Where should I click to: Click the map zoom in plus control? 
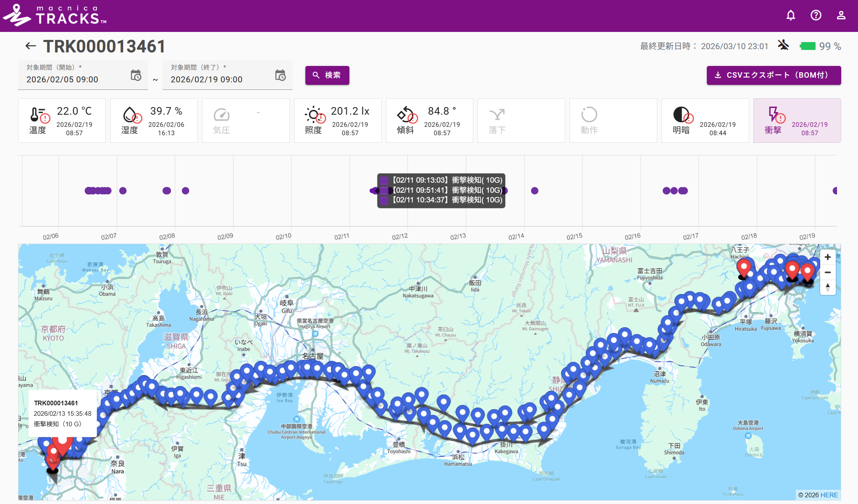click(827, 257)
